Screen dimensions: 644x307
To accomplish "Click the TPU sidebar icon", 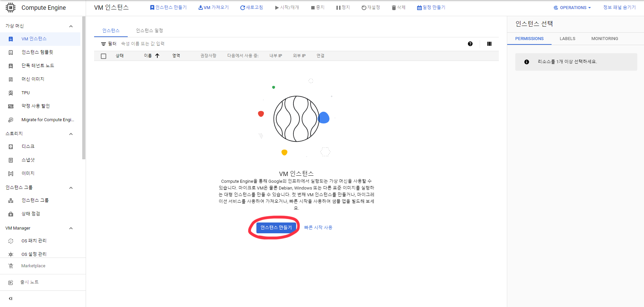I will pos(11,93).
